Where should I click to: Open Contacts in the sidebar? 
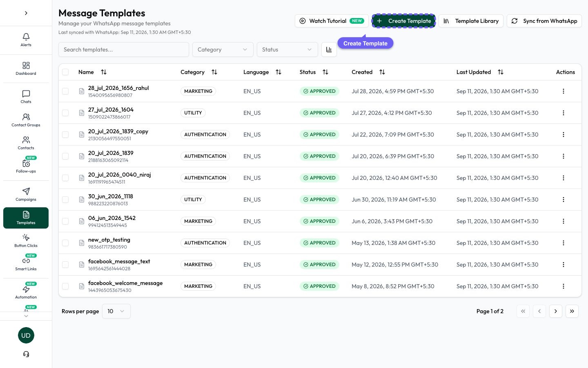pos(26,143)
